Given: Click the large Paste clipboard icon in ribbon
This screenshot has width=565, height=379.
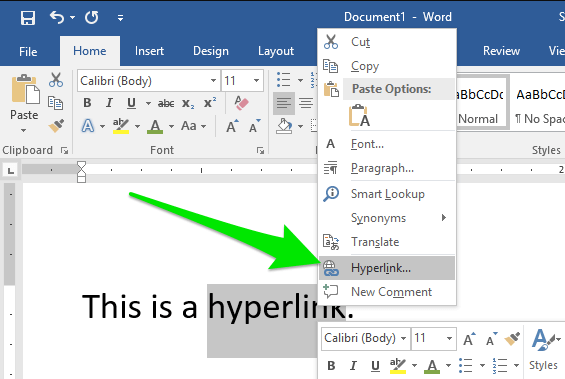Looking at the screenshot, I should point(25,89).
